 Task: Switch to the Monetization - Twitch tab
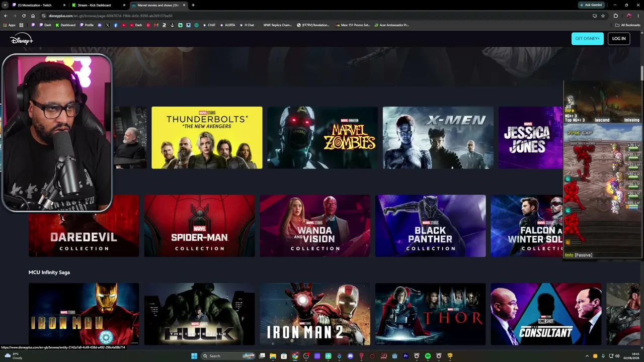39,5
